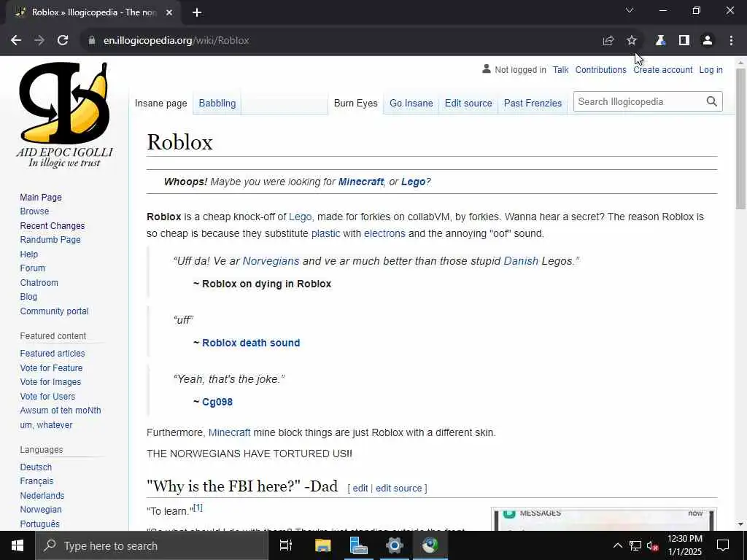Open the Past Frenzies tab
The image size is (747, 560).
click(533, 104)
